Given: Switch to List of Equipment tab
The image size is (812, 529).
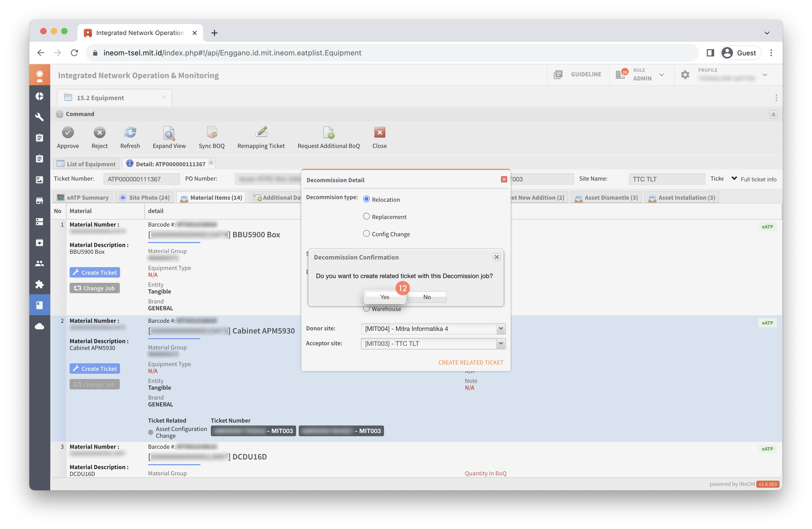Looking at the screenshot, I should pyautogui.click(x=86, y=164).
